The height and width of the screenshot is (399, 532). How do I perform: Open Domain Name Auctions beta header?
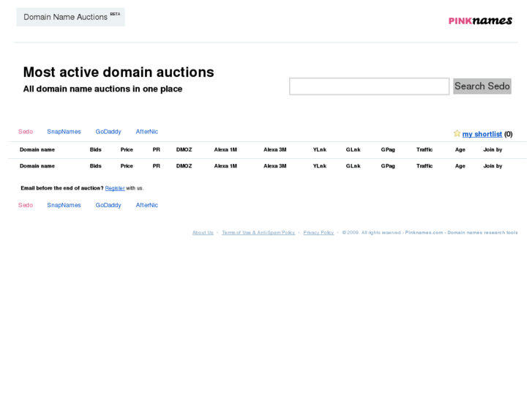pyautogui.click(x=70, y=17)
